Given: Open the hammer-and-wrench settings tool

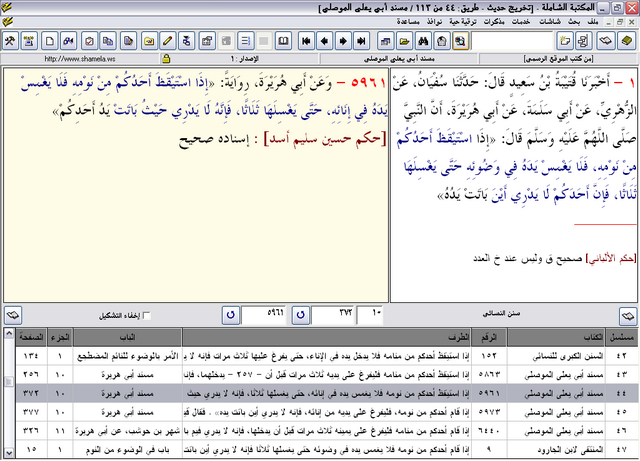Looking at the screenshot, I should pos(10,41).
